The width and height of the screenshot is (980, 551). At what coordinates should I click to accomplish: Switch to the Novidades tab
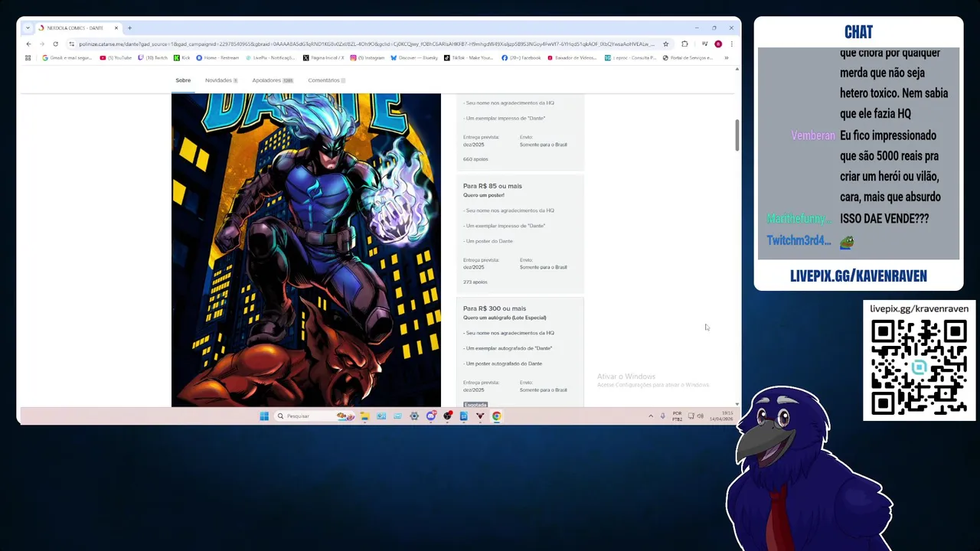[x=221, y=80]
